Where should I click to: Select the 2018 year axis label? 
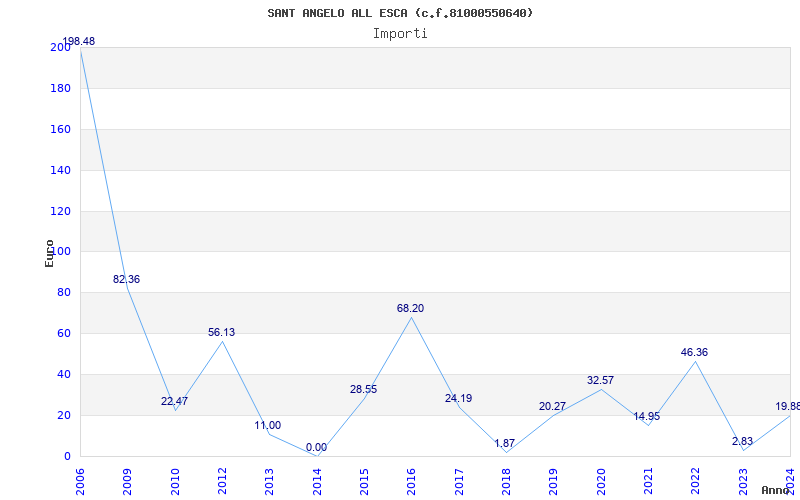click(506, 482)
